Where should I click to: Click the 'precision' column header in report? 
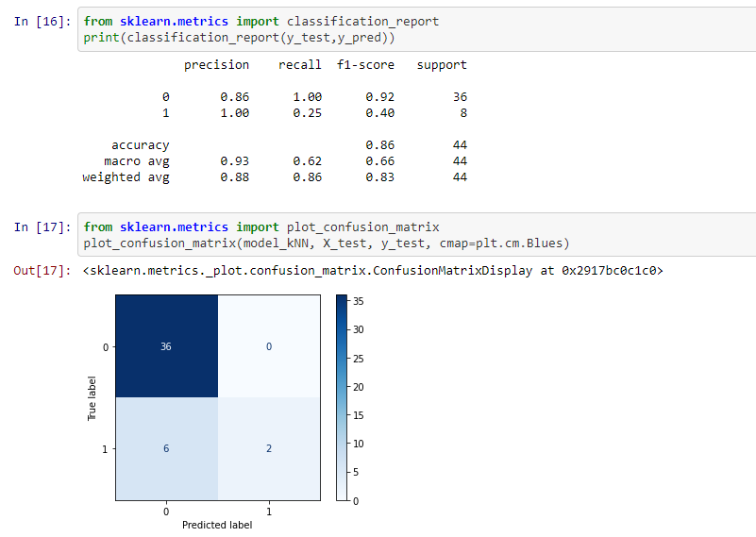(216, 65)
